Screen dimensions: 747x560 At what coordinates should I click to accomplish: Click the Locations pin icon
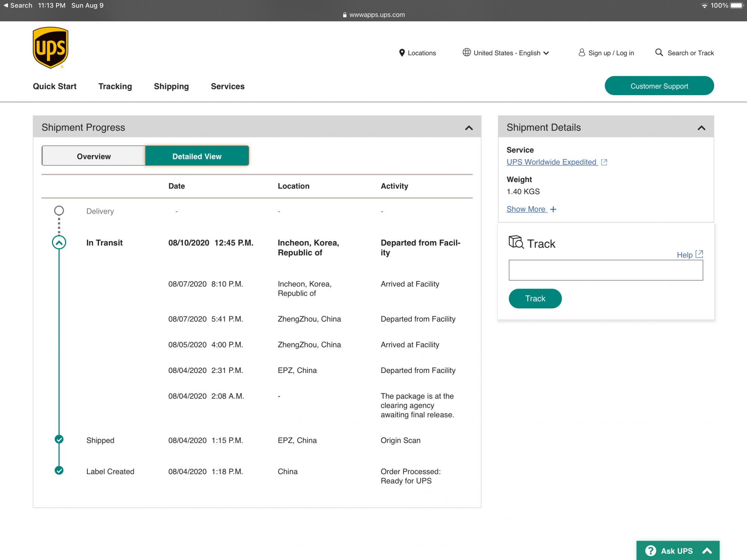pos(402,53)
